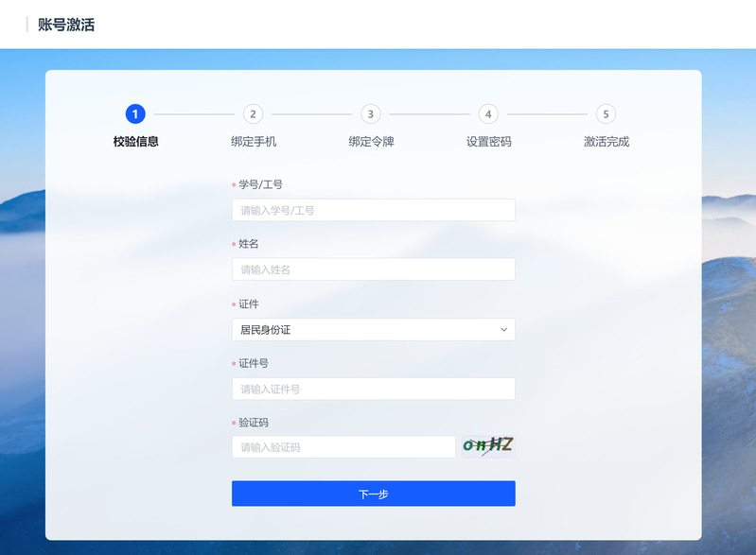Select the 绑定手机 step label
Image resolution: width=756 pixels, height=555 pixels.
[253, 142]
